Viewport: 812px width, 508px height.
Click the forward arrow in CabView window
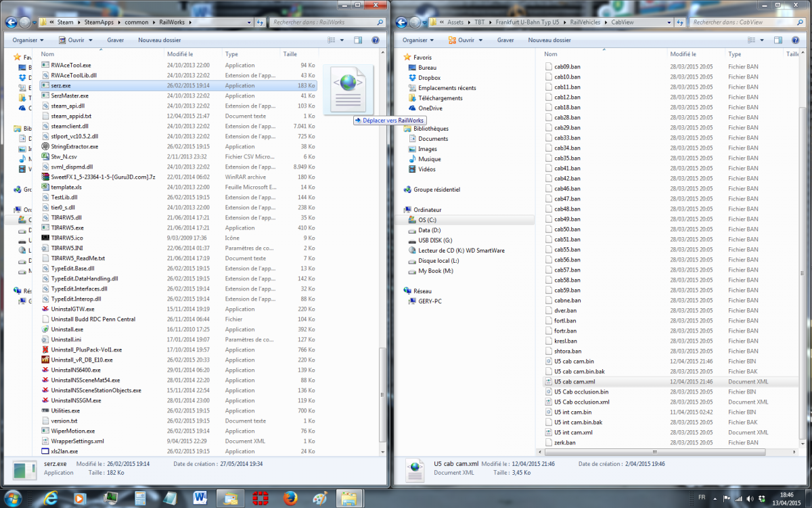(415, 22)
